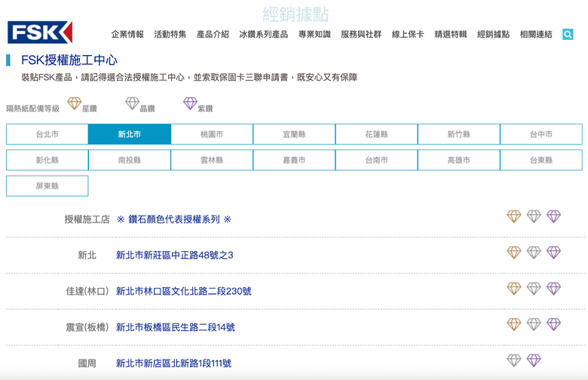Click gray diamond in 佳達(林口) row
Screen dimensions: 588x380
tap(534, 289)
